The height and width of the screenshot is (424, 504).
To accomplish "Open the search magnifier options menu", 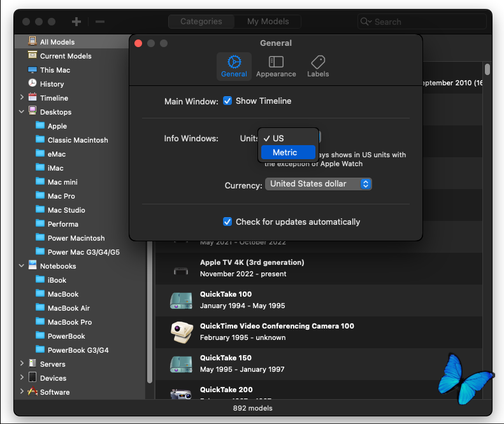I will coord(366,22).
